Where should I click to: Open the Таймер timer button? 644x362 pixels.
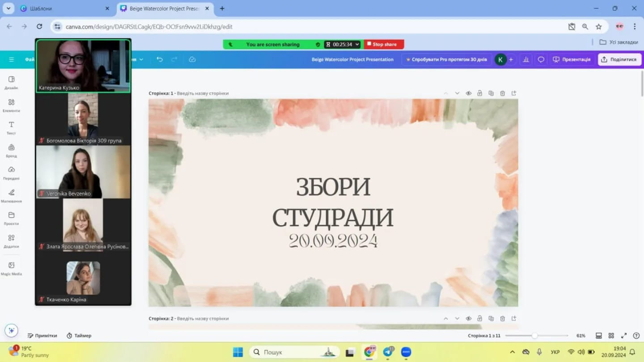pos(79,336)
